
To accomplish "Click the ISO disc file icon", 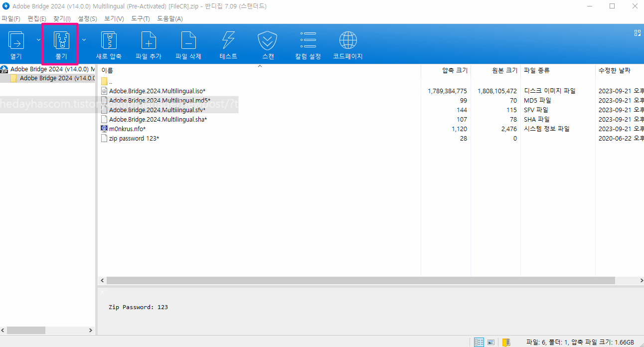I will tap(104, 91).
